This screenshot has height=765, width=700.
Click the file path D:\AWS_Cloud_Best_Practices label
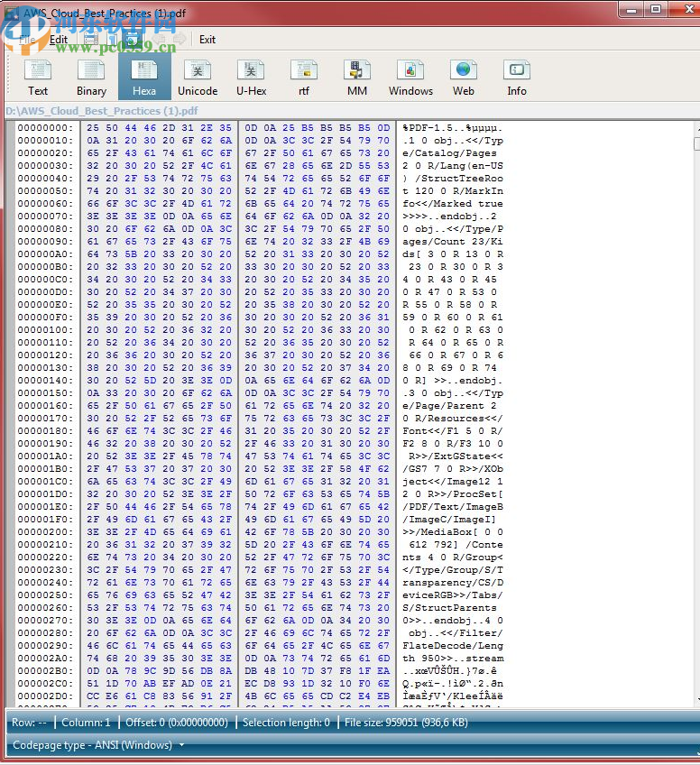pyautogui.click(x=102, y=111)
